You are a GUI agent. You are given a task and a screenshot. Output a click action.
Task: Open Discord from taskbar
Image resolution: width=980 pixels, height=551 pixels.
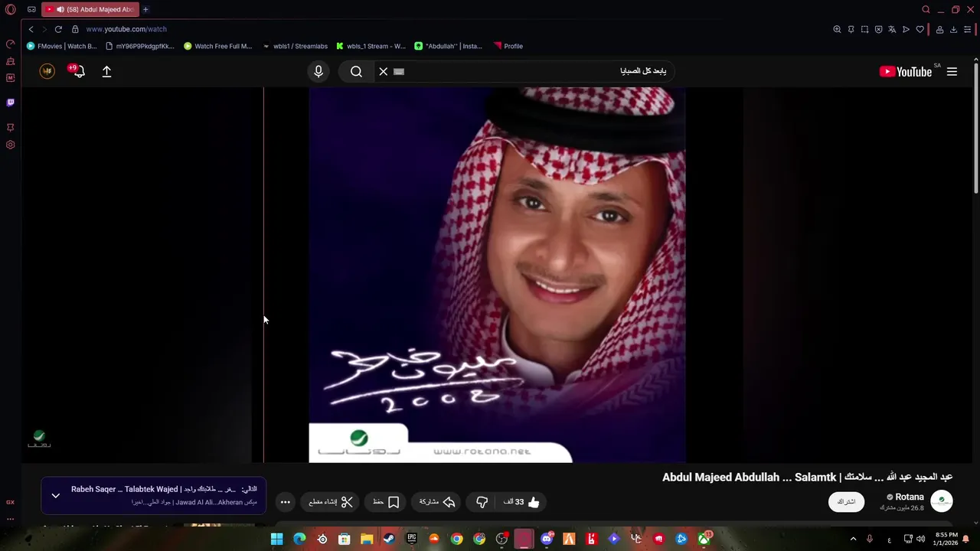pos(547,539)
